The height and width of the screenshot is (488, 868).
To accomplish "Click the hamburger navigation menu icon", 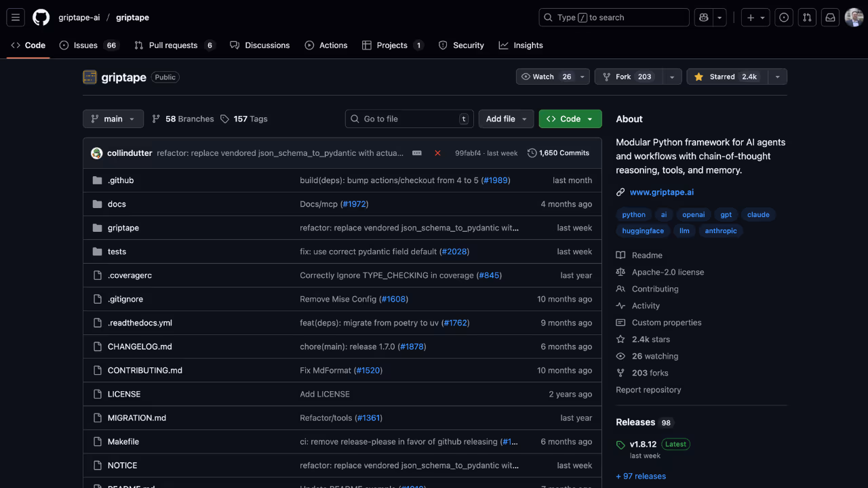I will click(15, 17).
